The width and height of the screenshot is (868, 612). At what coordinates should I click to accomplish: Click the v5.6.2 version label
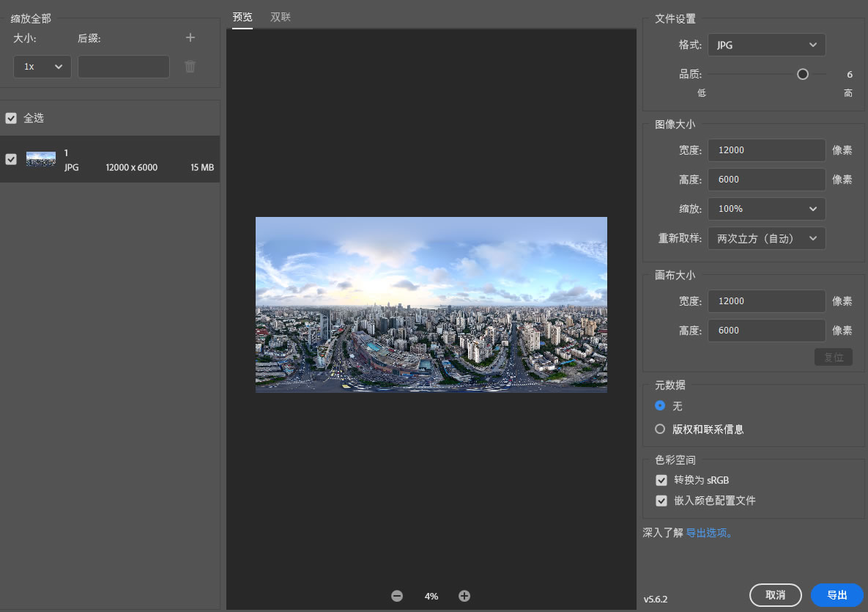point(656,600)
